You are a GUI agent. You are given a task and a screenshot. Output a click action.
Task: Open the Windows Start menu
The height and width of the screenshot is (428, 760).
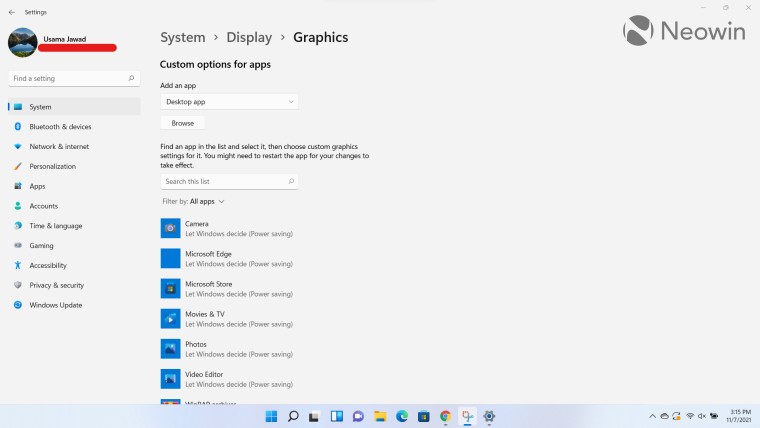[x=271, y=416]
